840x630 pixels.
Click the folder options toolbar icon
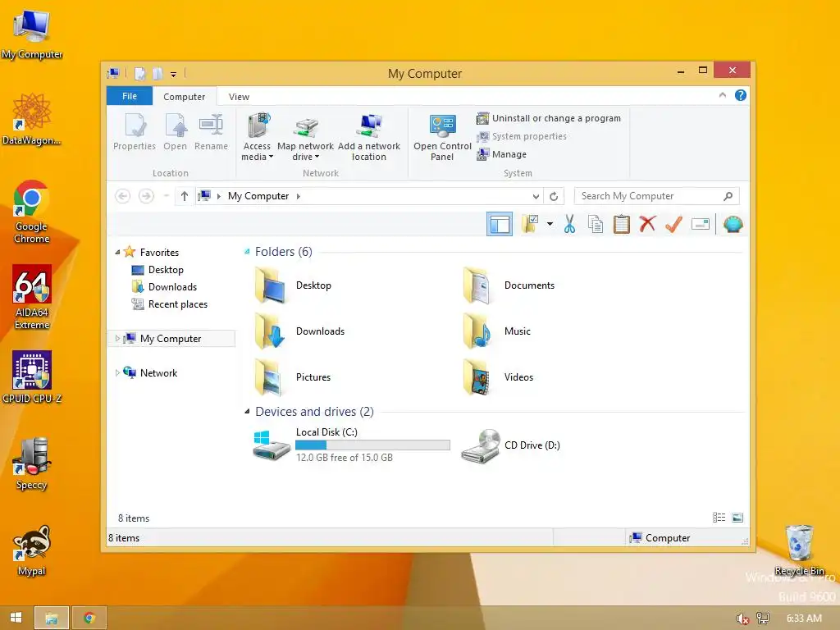click(x=530, y=224)
